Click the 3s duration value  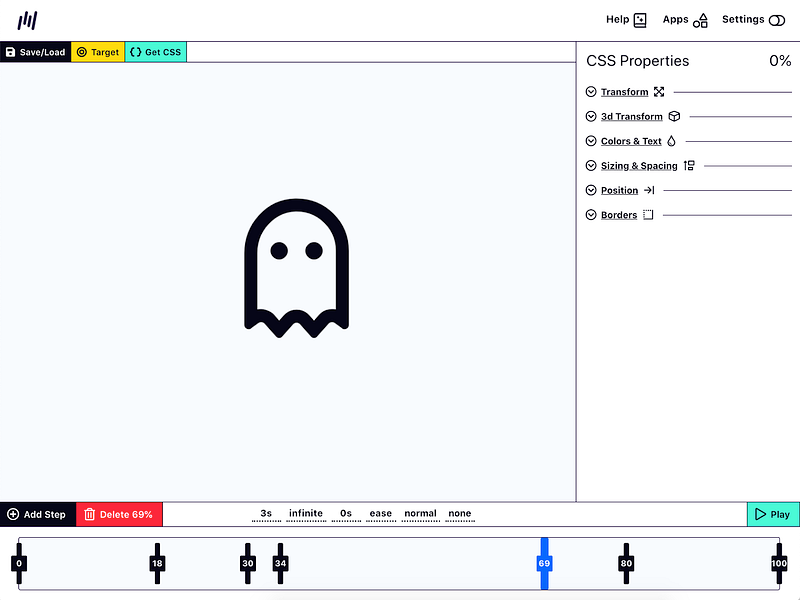266,513
